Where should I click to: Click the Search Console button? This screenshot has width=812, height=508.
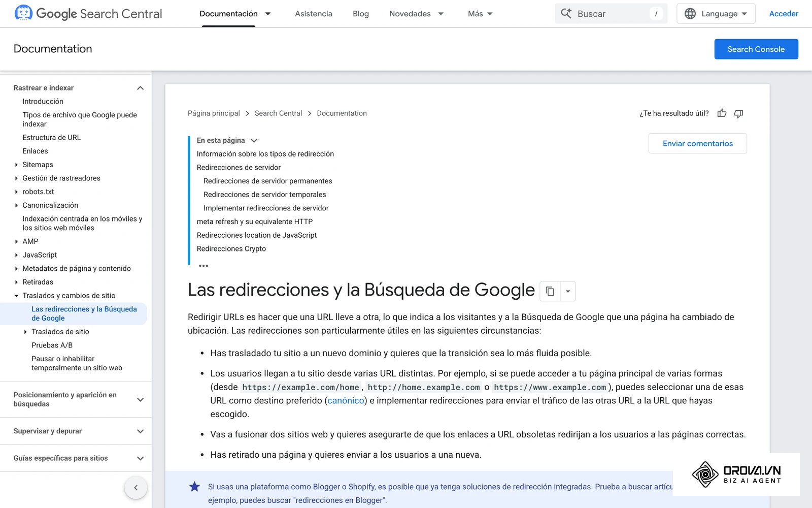coord(756,49)
